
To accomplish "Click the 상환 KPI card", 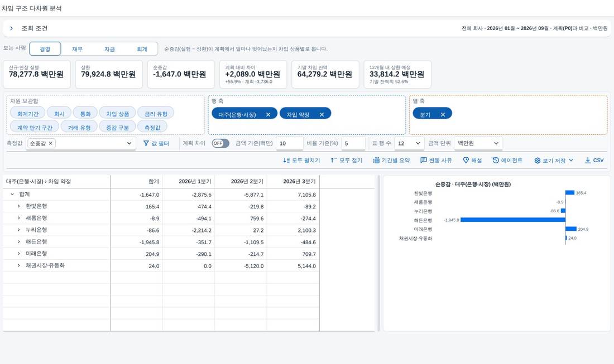I will (x=109, y=74).
